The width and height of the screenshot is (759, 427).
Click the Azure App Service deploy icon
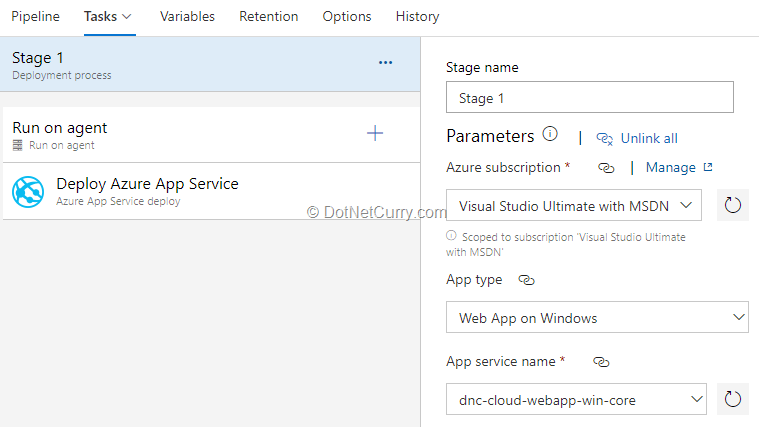(x=28, y=192)
